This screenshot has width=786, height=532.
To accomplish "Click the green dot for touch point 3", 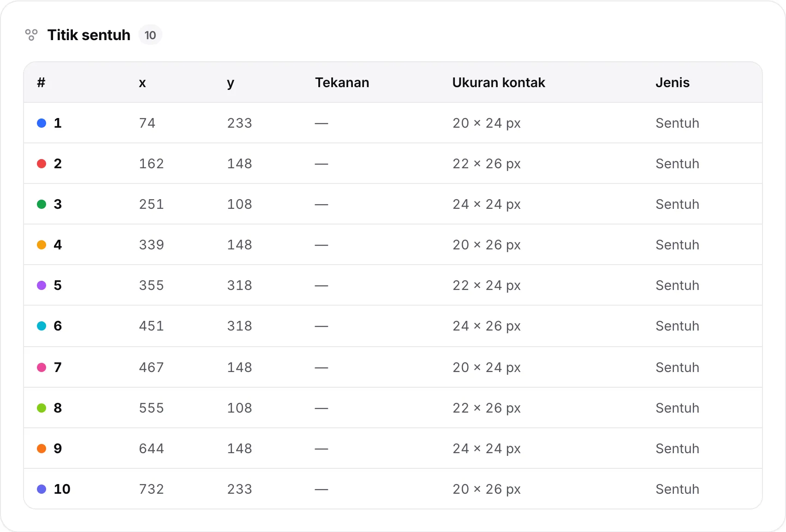I will coord(42,204).
